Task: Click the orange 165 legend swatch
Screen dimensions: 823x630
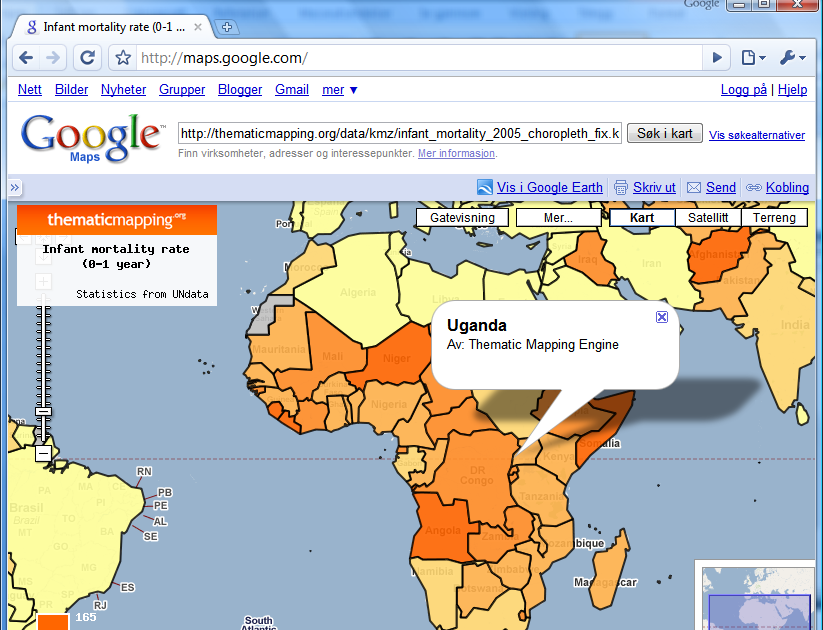Action: [53, 622]
